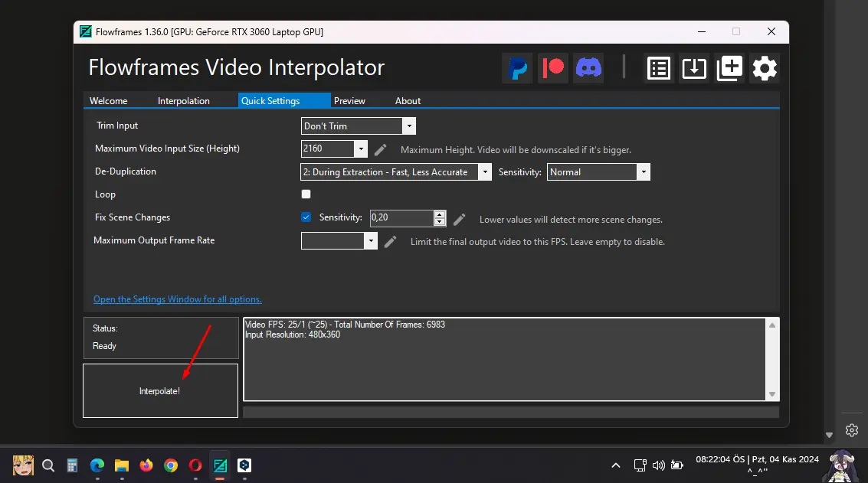Open File Explorer from the taskbar
This screenshot has width=868, height=483.
pos(122,465)
